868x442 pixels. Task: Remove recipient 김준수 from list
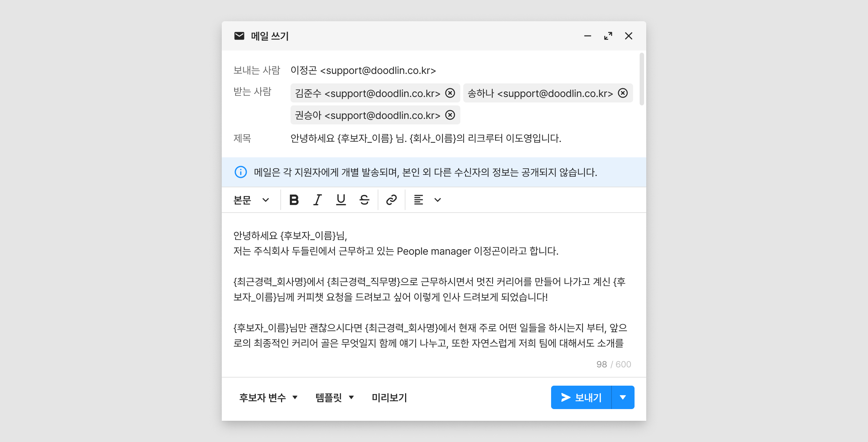click(450, 93)
